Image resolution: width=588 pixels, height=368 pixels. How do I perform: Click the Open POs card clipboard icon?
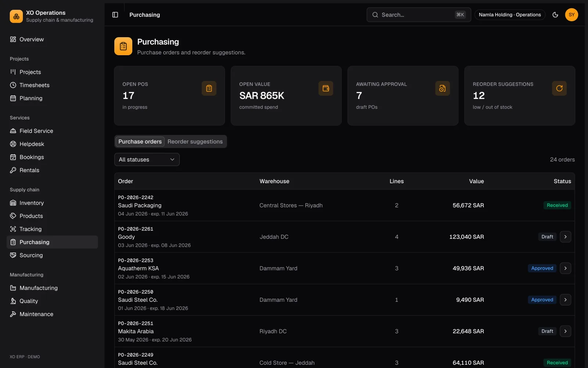tap(209, 88)
